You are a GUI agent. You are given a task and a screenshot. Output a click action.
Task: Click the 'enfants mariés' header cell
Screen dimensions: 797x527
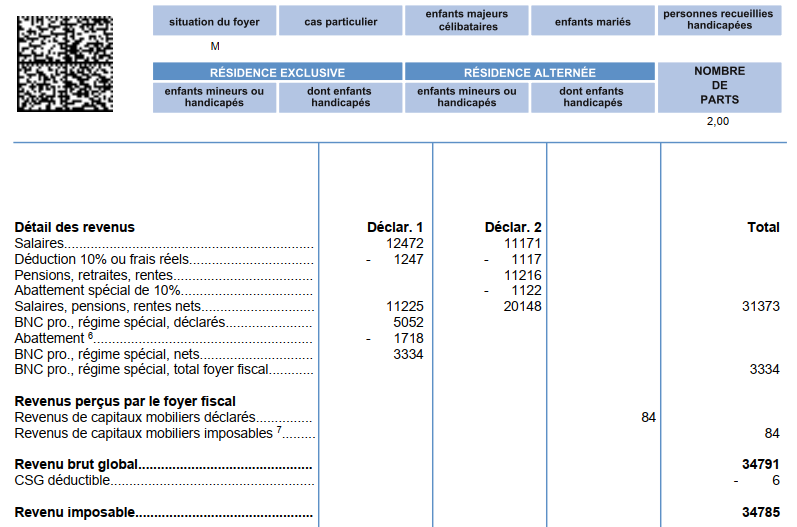(x=593, y=21)
